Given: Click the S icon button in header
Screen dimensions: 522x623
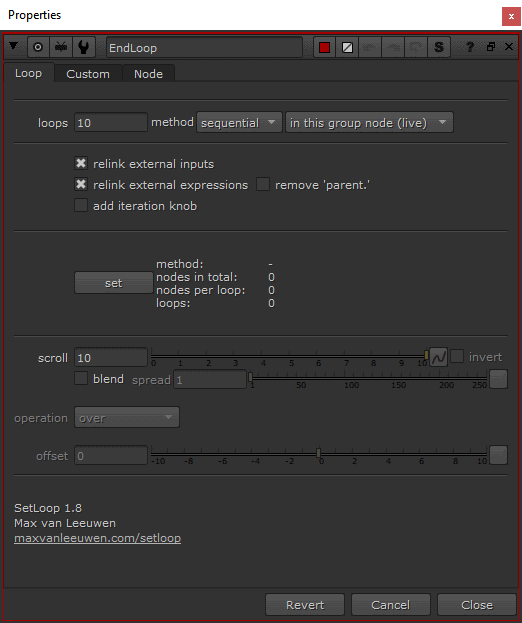Looking at the screenshot, I should coord(439,47).
